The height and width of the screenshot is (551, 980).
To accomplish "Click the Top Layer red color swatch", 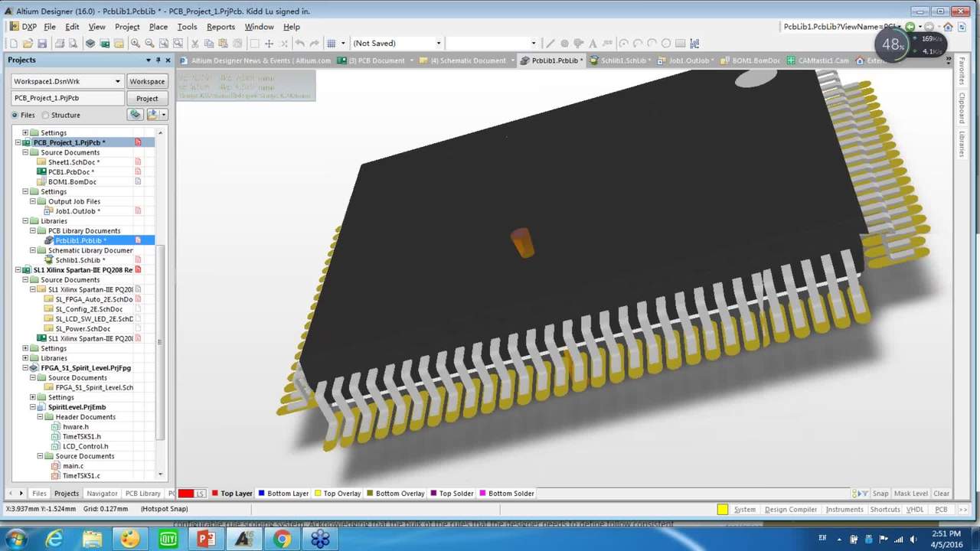I will pos(215,494).
